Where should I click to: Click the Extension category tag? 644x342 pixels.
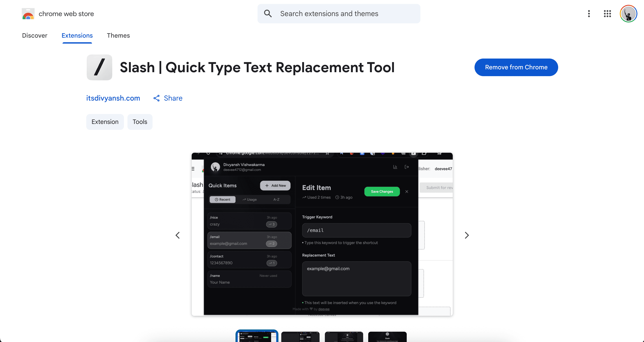tap(105, 122)
